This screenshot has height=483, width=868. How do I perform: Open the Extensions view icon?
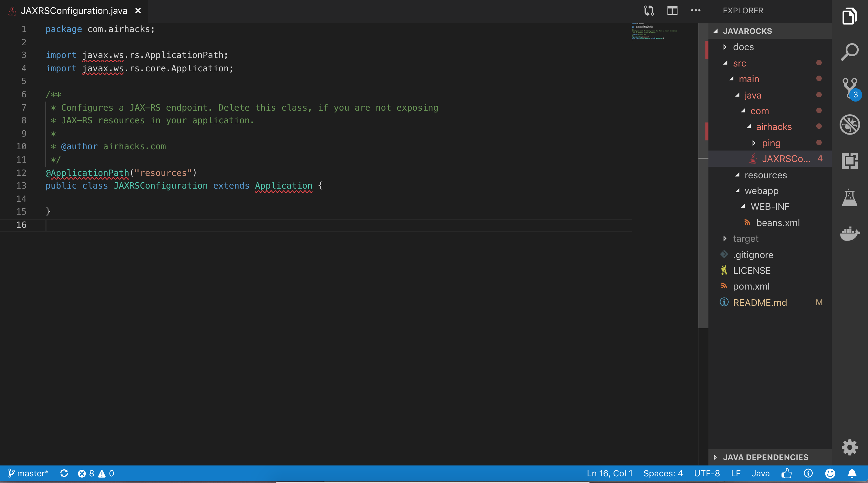coord(849,161)
